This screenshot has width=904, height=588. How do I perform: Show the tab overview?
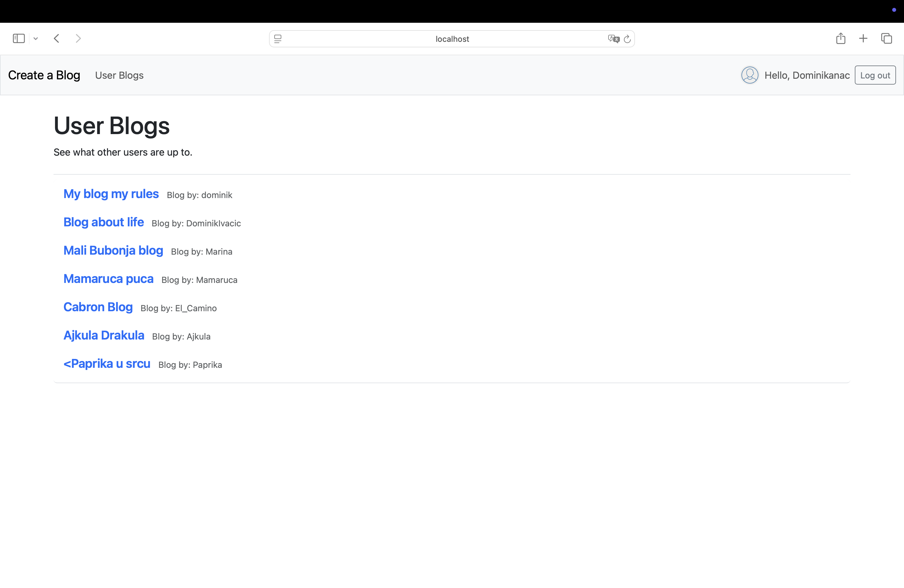coord(886,38)
